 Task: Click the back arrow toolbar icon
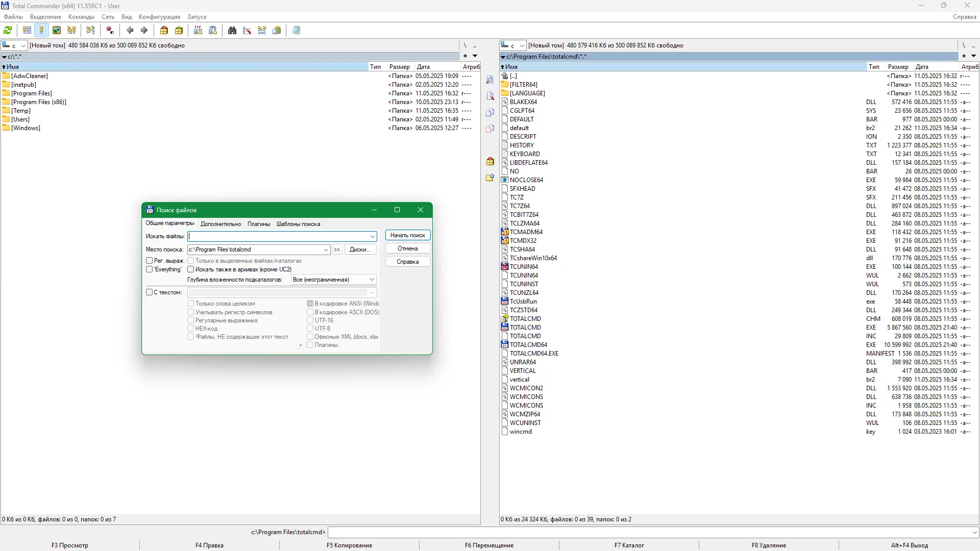click(x=130, y=31)
